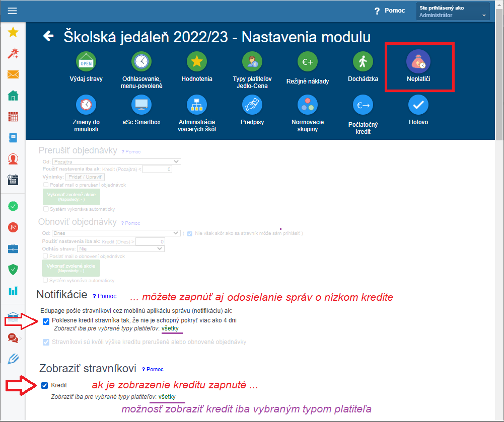Toggle Systém vykonáva automaticky under Prerušiť objednávky
The width and height of the screenshot is (504, 422).
tap(46, 209)
